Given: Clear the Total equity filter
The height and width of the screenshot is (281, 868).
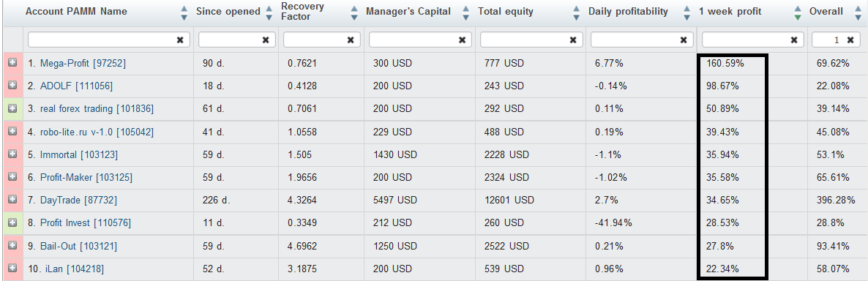Looking at the screenshot, I should [573, 40].
